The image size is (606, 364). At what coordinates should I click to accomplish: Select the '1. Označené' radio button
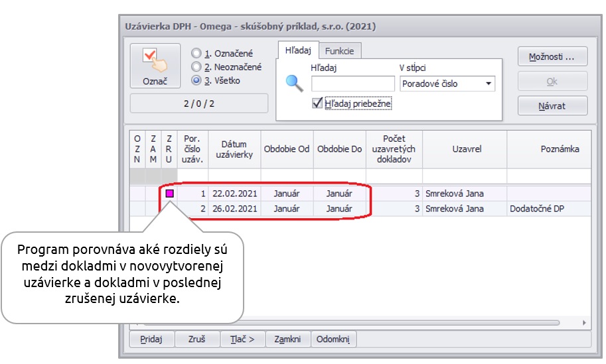tap(196, 53)
